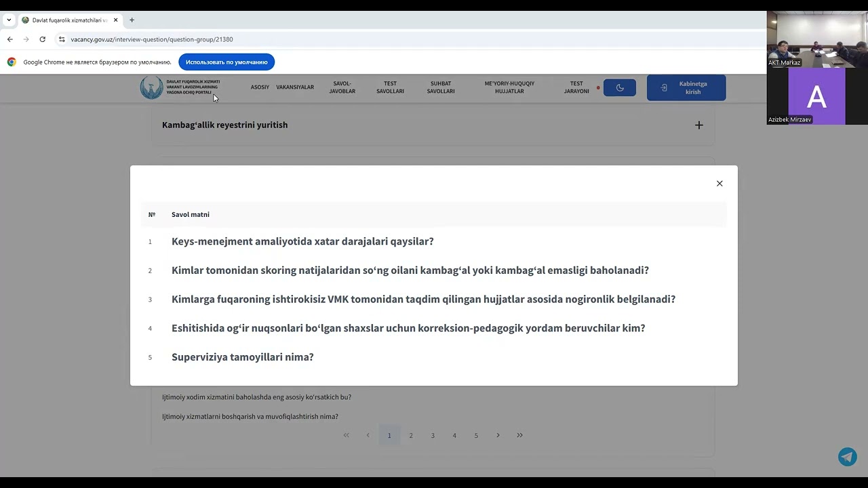Image resolution: width=868 pixels, height=488 pixels.
Task: Open the SAVOL-JAVOBLAR menu item
Action: coord(342,87)
